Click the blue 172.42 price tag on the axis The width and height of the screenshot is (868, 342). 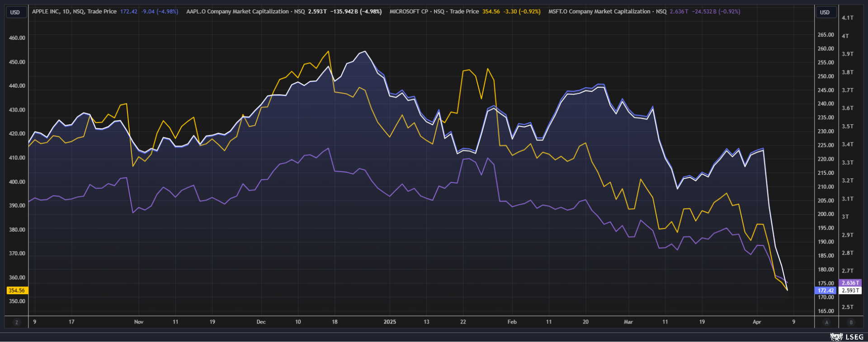826,290
